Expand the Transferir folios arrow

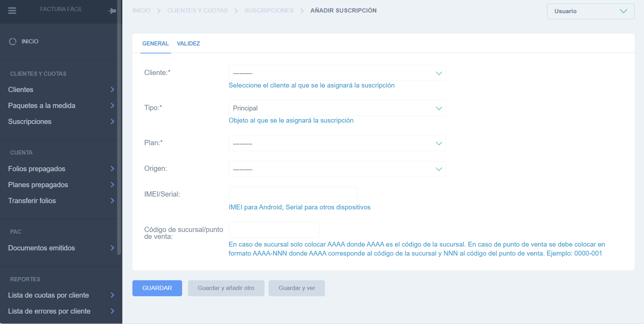[112, 201]
